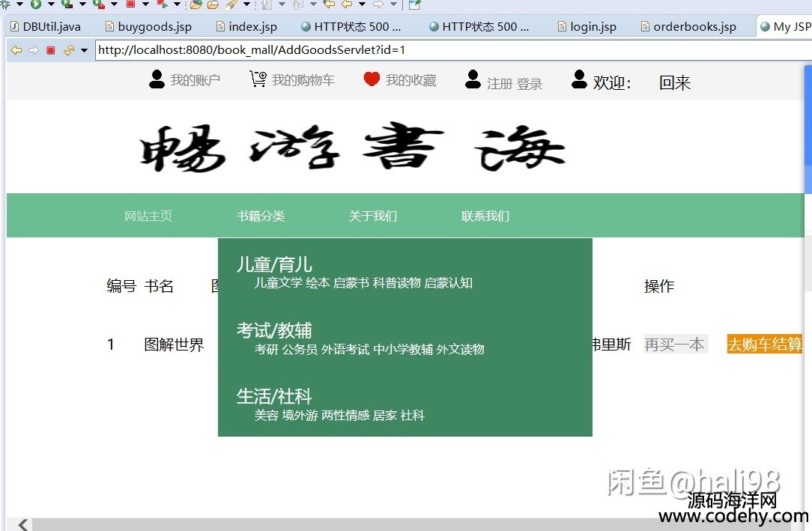The width and height of the screenshot is (812, 531).
Task: Click the 启蒙书 subcategory link
Action: tap(351, 282)
